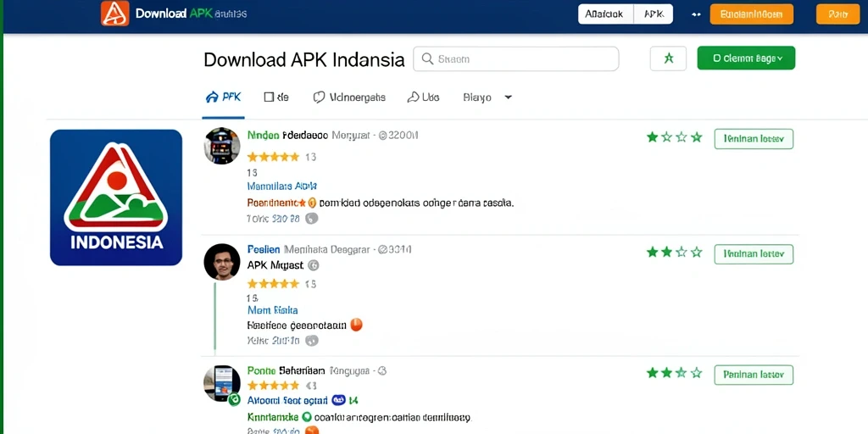Click the one-star green rating in first row
868x434 pixels.
point(674,137)
